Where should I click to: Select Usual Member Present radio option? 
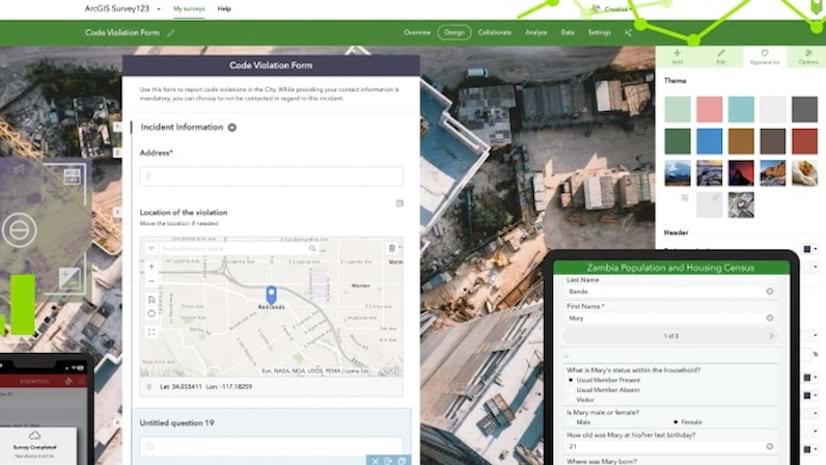point(571,380)
